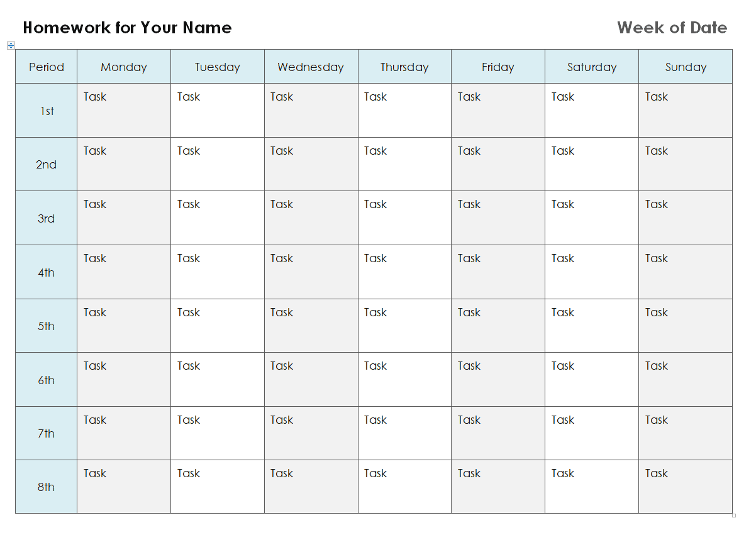Click the Task placeholder for Thursday 3rd period
Viewport: 756px width, 552px height.
point(375,204)
